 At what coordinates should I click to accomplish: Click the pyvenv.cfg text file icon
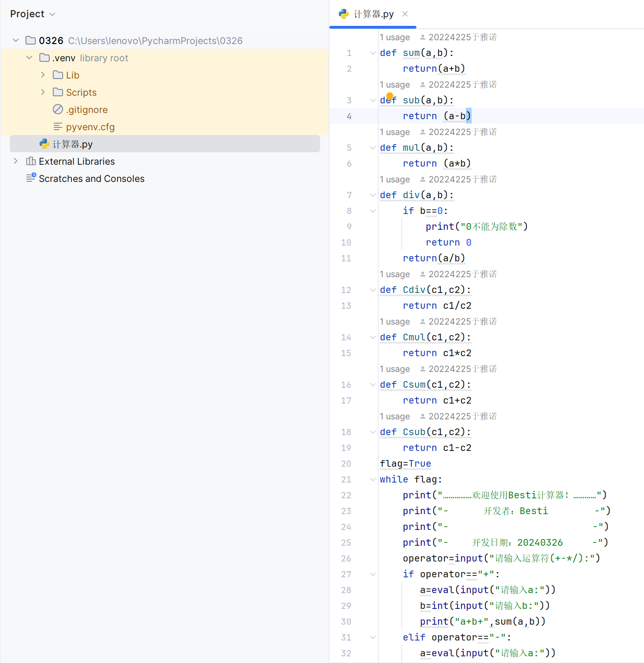(58, 127)
